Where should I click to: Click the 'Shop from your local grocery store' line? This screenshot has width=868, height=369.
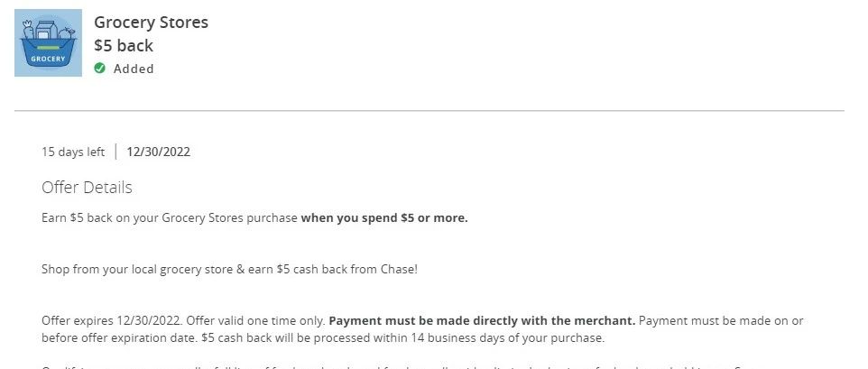tap(230, 270)
